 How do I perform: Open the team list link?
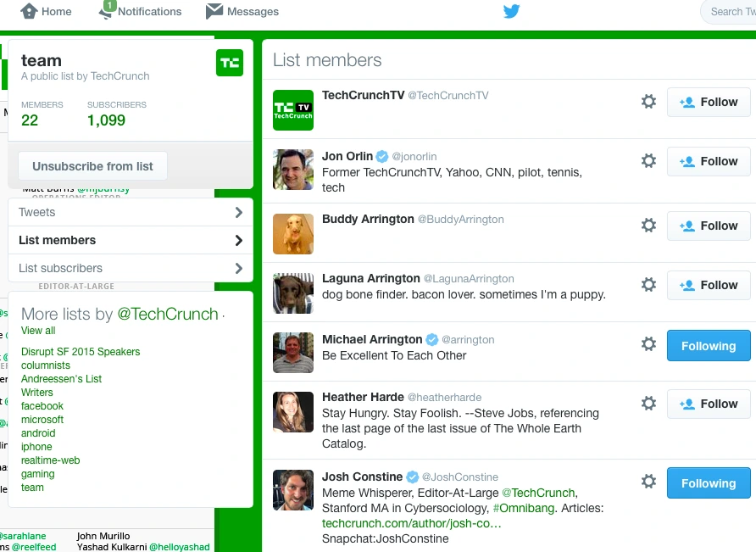pyautogui.click(x=32, y=488)
